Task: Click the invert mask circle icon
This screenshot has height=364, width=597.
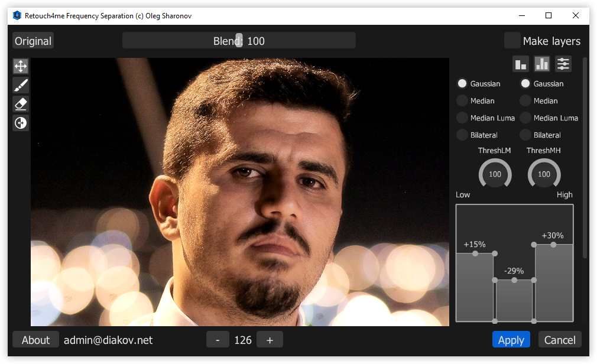Action: [21, 123]
